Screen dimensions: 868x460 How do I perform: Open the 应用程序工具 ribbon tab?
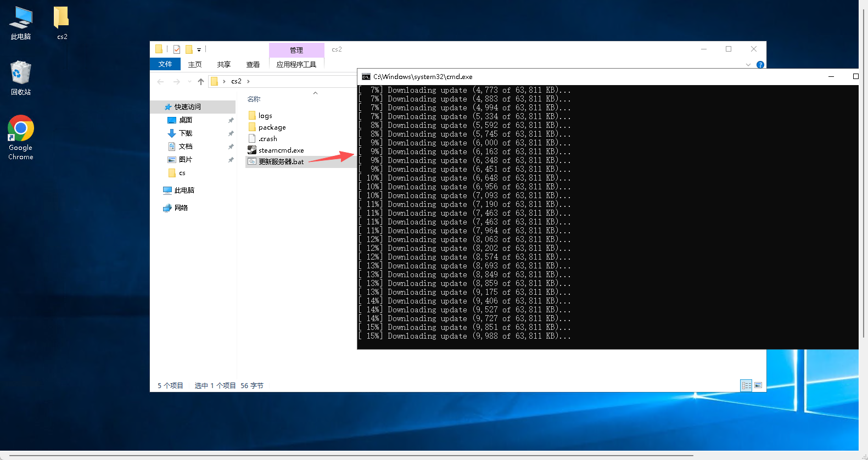tap(296, 65)
